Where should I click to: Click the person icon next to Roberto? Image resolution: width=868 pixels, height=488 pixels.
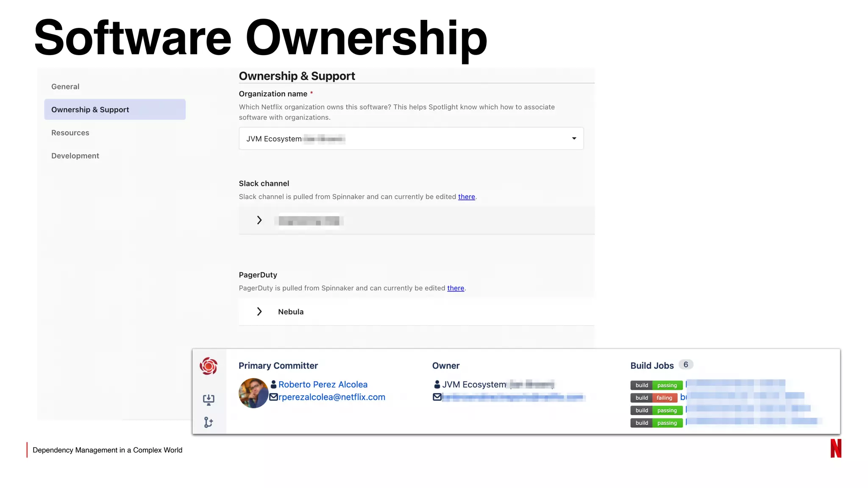click(273, 385)
